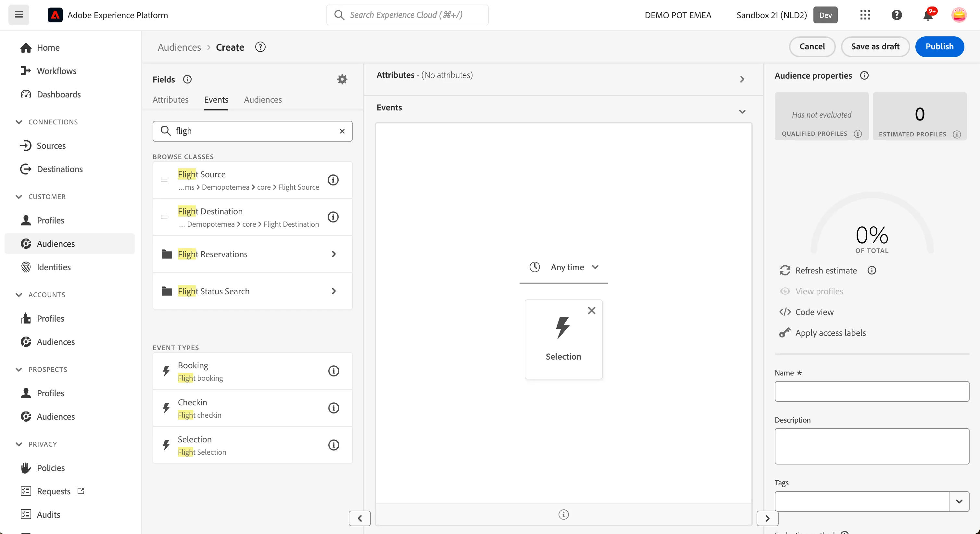
Task: Click Save as draft
Action: [x=875, y=46]
